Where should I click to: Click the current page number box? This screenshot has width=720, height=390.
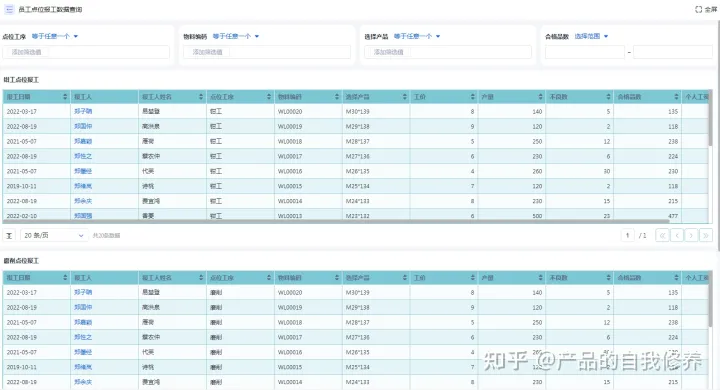(627, 235)
